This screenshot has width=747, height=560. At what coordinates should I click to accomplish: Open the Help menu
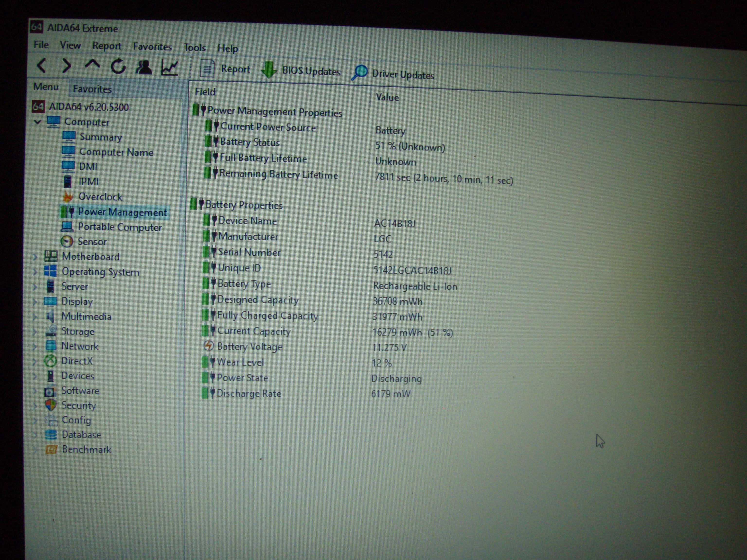tap(228, 48)
